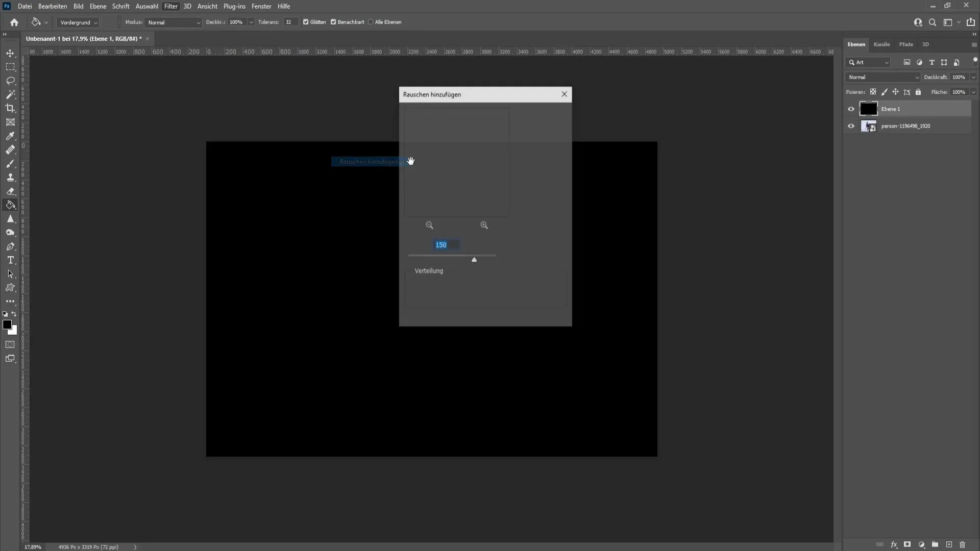Toggle lock all padlock icon
The width and height of the screenshot is (980, 551).
click(918, 92)
